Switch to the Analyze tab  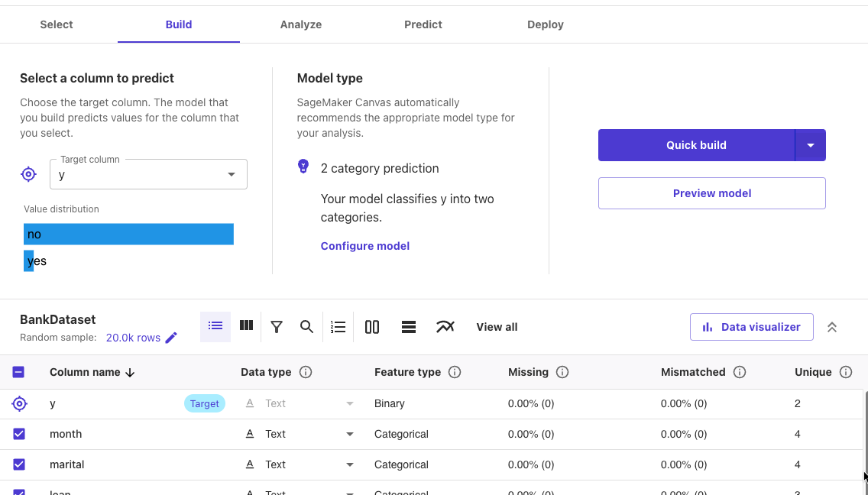[x=301, y=24]
